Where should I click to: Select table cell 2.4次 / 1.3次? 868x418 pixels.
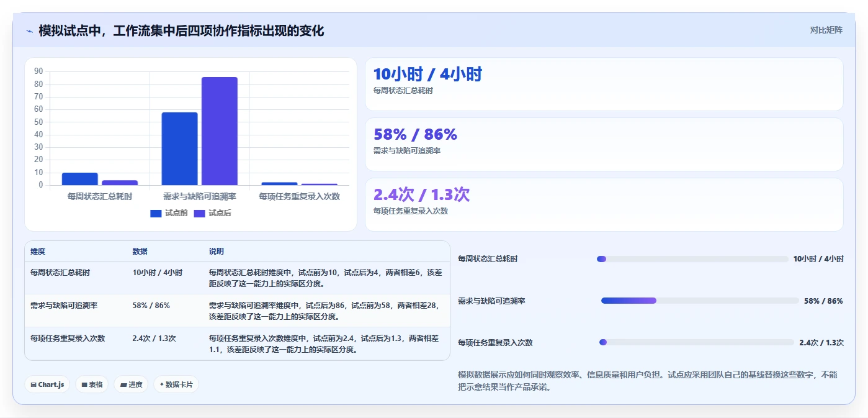(x=154, y=338)
